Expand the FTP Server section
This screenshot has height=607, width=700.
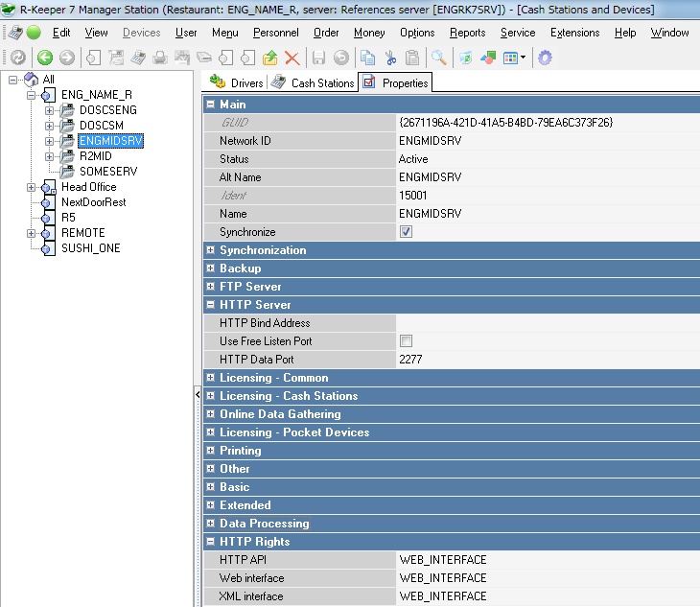[x=210, y=287]
